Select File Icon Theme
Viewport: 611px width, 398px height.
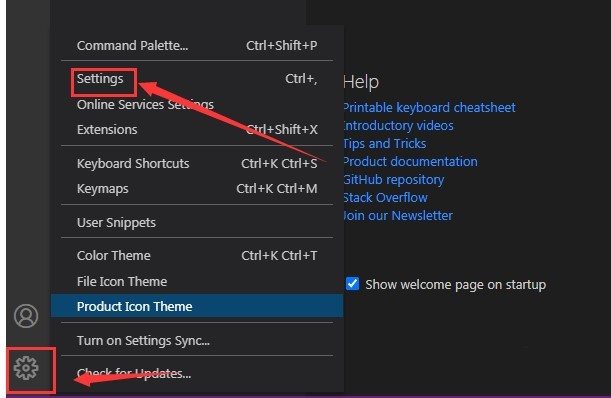(197, 281)
